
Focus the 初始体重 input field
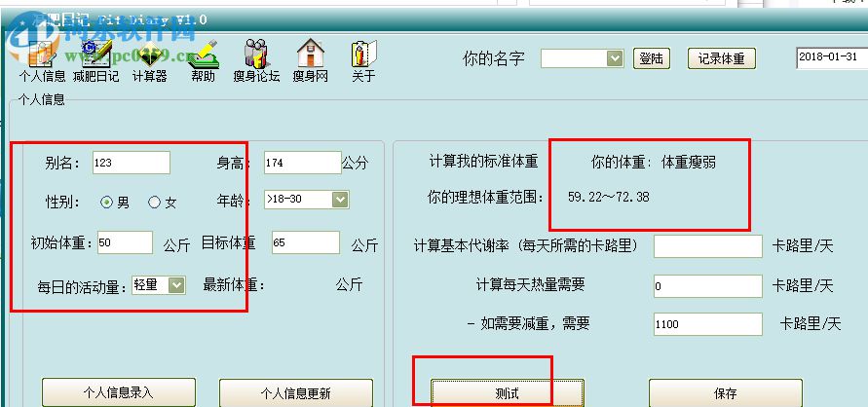tap(125, 242)
